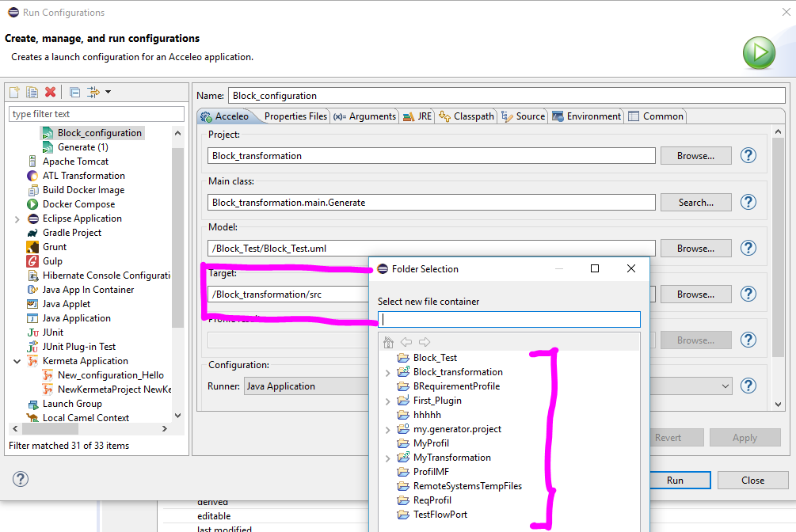Click Search for the Main class
Viewport: 796px width, 532px height.
click(695, 203)
